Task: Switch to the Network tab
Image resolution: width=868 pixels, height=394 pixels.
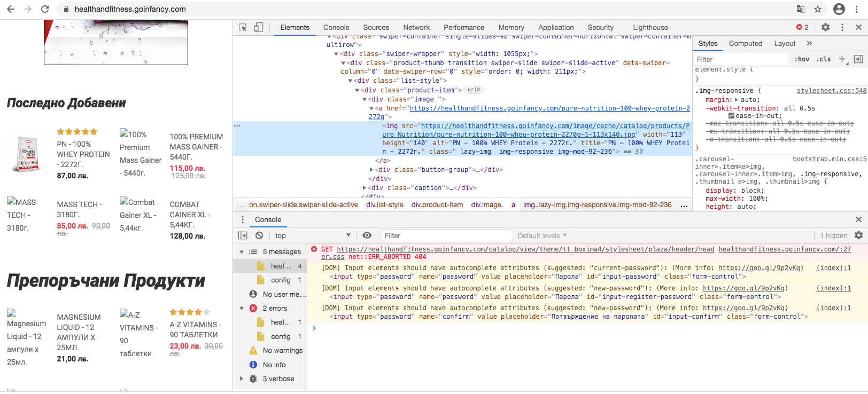Action: 416,27
